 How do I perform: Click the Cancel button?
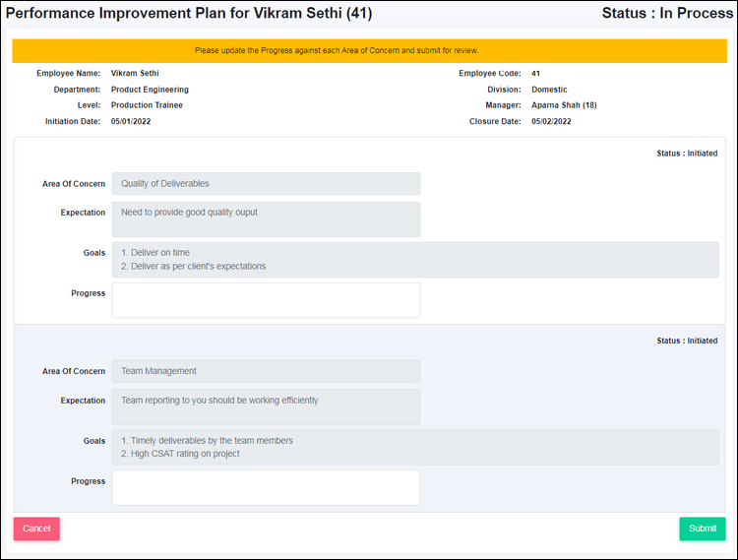[x=36, y=529]
